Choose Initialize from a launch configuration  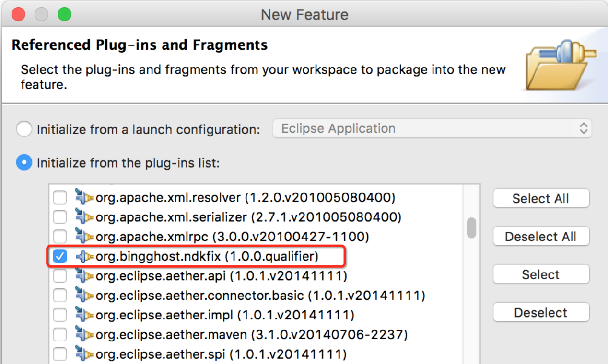(24, 129)
